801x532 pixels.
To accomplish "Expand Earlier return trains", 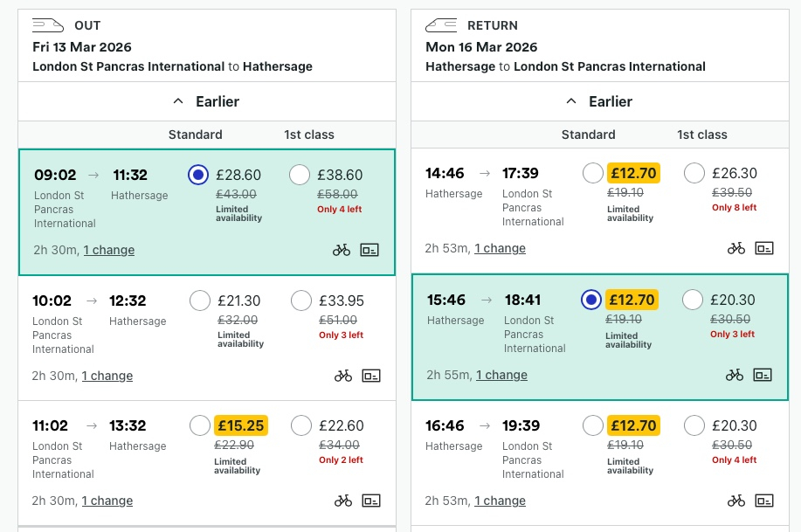I will (x=600, y=101).
